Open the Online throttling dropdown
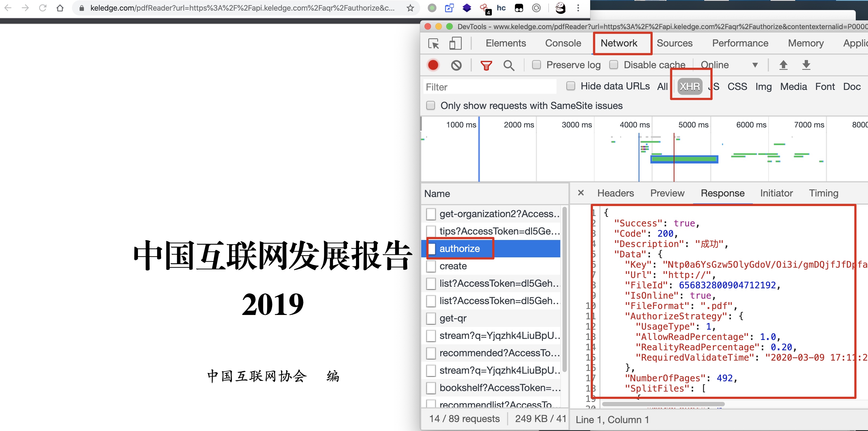868x431 pixels. coord(728,65)
